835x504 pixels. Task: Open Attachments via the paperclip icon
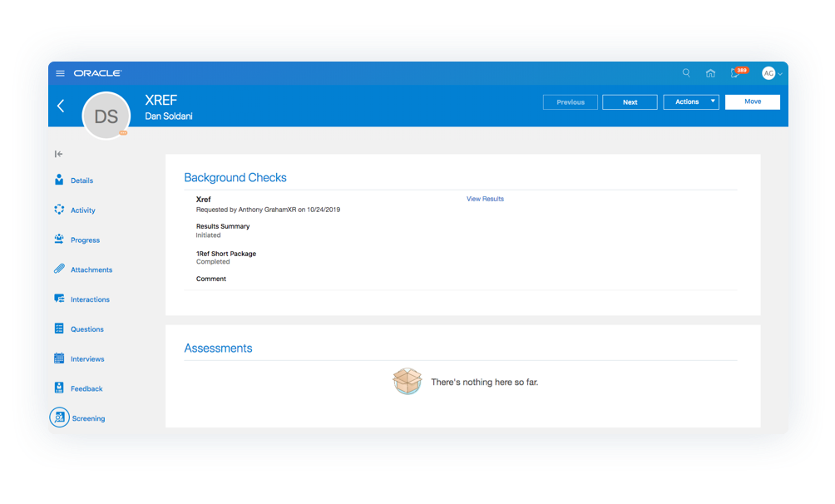tap(59, 269)
